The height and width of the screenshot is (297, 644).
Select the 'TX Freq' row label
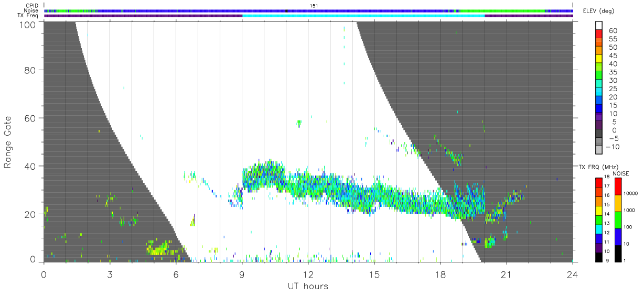coord(28,16)
